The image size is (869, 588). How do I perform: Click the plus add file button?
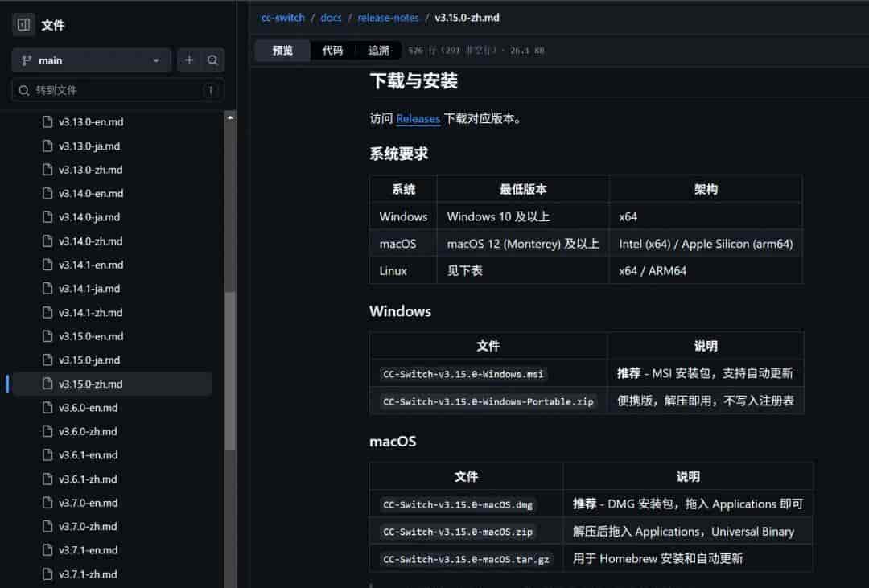[x=189, y=60]
